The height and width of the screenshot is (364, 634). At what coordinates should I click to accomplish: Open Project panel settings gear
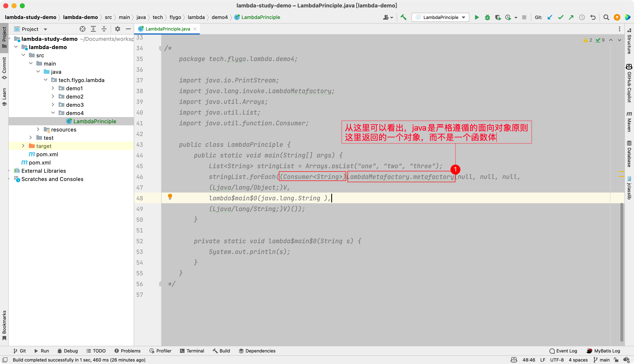117,29
